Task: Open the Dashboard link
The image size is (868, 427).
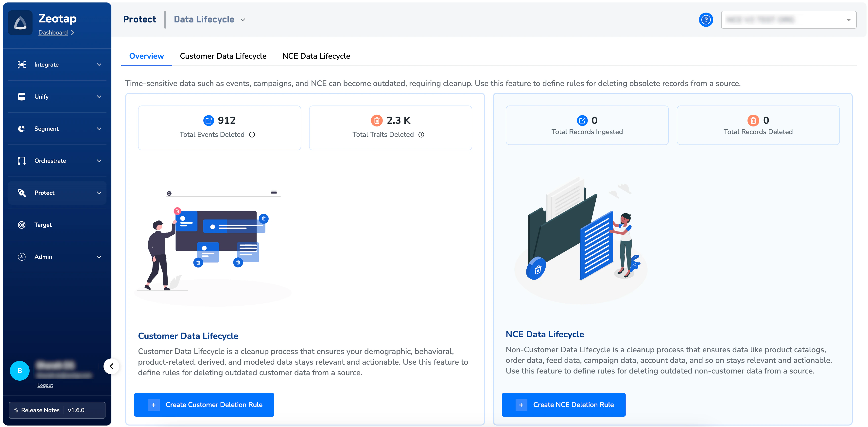Action: point(53,33)
